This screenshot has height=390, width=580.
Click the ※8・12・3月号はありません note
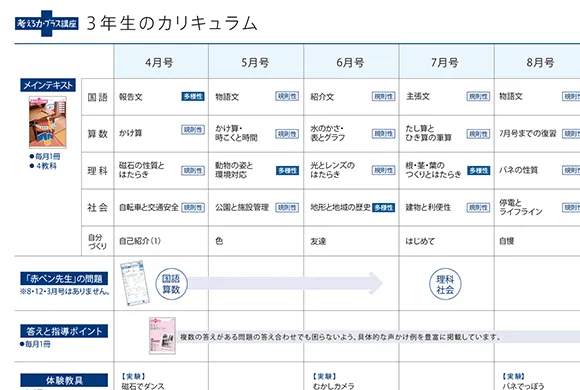click(65, 292)
